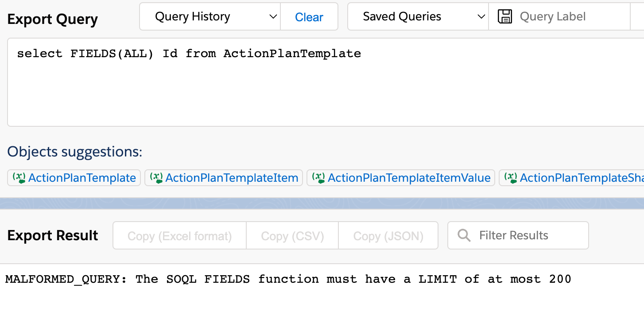644x312 pixels.
Task: Clear the query history
Action: [309, 17]
